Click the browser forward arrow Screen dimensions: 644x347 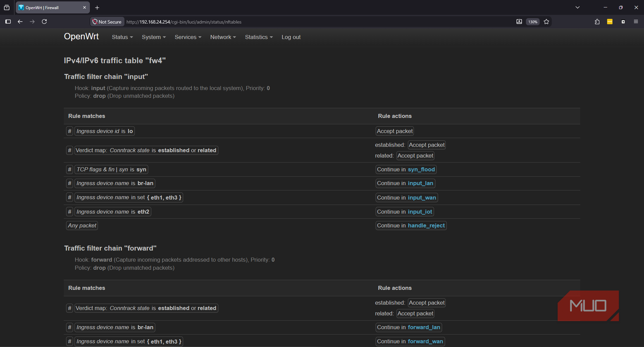point(32,22)
